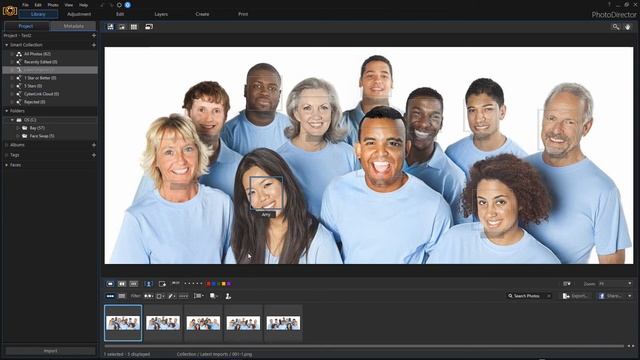This screenshot has width=640, height=360.
Task: Switch to the Print module
Action: [x=243, y=14]
